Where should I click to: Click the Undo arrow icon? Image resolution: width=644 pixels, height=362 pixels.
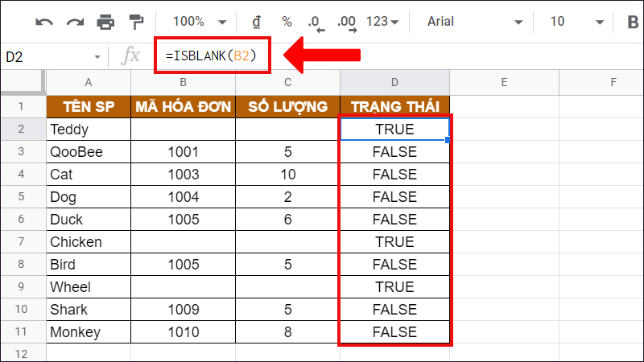coord(43,22)
